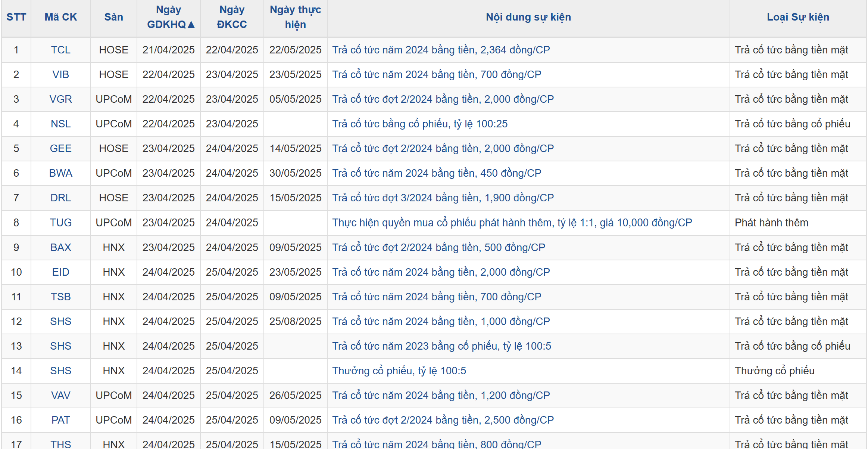Open SHS 2023 stock dividend event

(x=441, y=346)
